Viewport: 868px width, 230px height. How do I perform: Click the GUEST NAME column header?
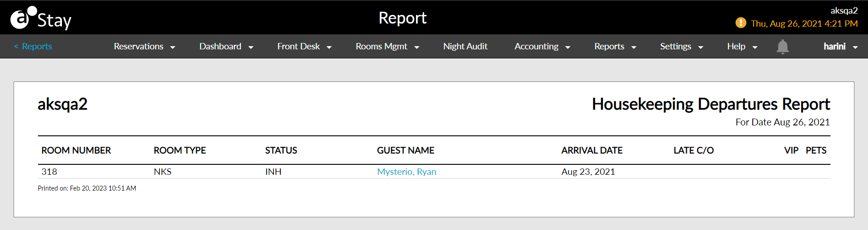(x=406, y=150)
